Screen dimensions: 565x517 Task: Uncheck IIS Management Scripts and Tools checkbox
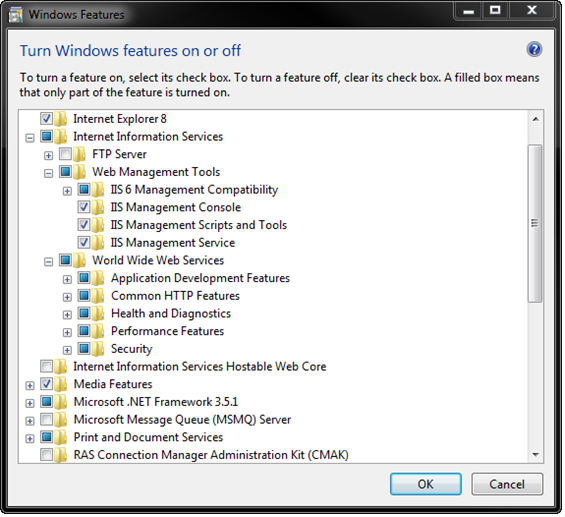point(84,224)
